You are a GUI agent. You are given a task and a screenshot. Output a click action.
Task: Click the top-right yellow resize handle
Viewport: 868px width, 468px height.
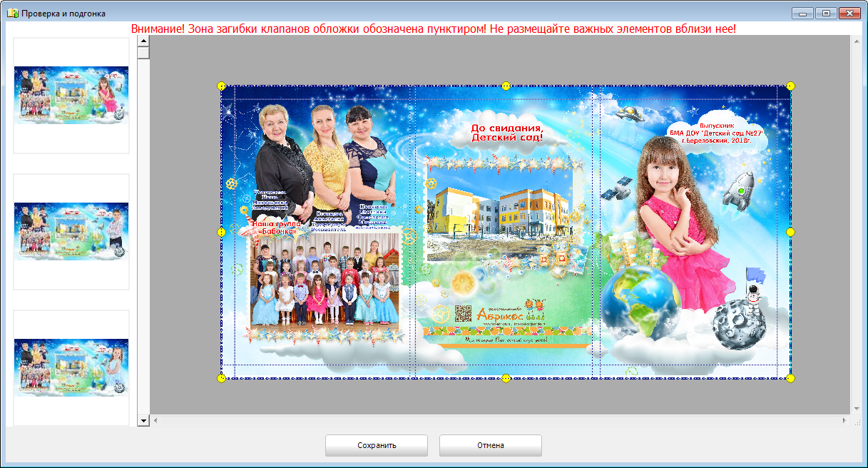click(x=790, y=86)
